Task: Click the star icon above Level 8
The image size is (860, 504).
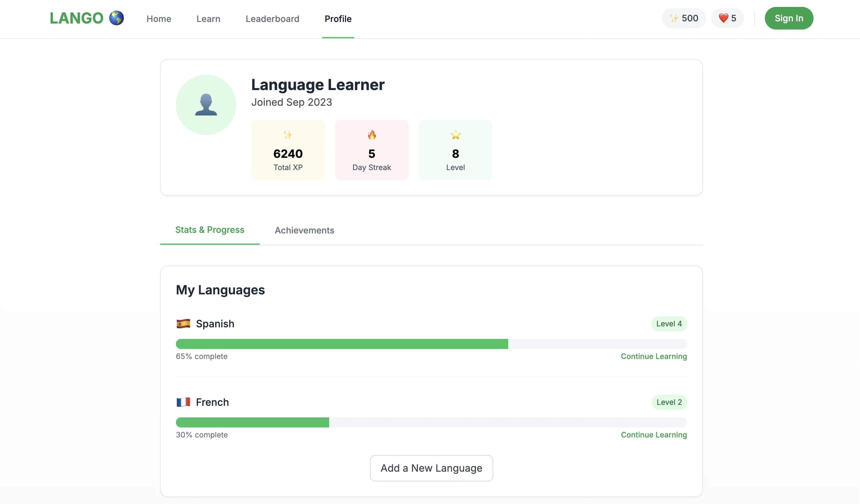Action: click(x=455, y=135)
